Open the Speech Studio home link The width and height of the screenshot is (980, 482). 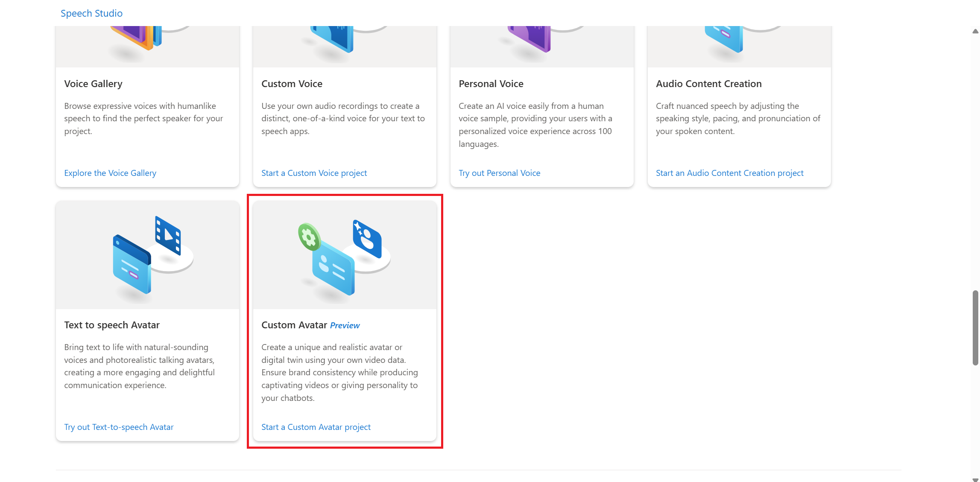click(x=91, y=13)
